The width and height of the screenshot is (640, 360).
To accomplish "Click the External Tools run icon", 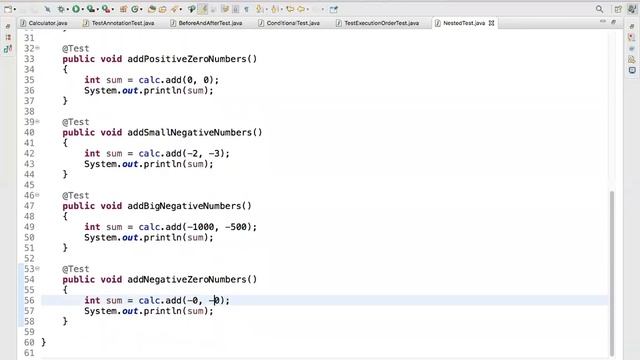I will tap(105, 9).
